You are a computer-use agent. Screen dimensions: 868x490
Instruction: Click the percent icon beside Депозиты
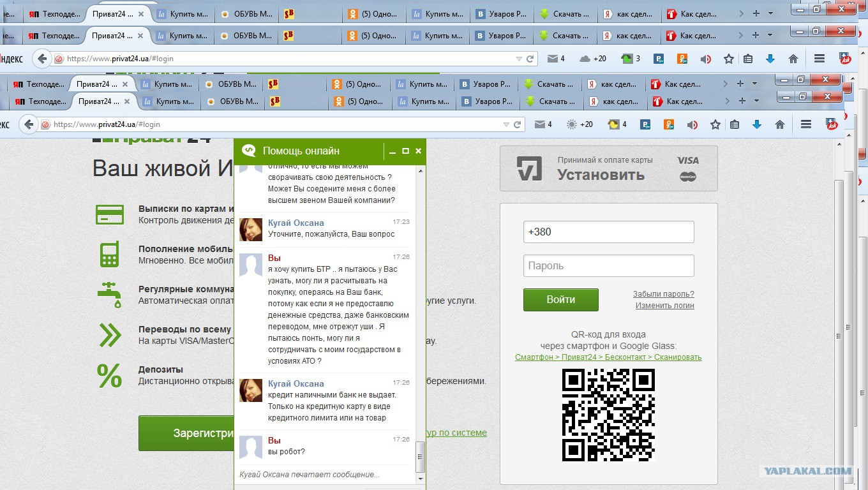(x=110, y=375)
